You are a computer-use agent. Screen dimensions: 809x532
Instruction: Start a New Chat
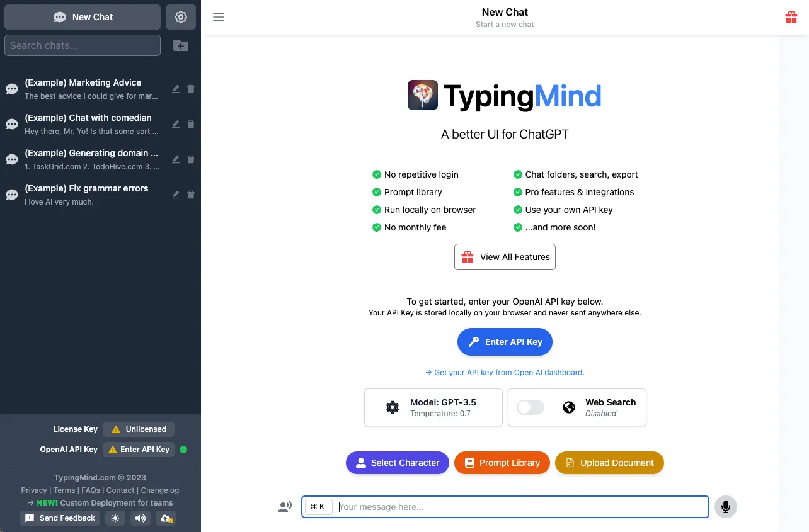click(x=83, y=17)
